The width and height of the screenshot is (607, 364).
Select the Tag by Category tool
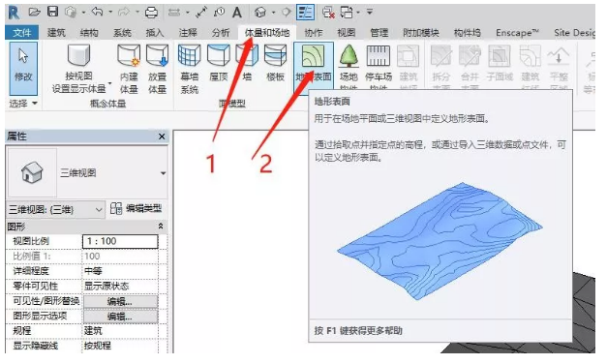click(x=219, y=13)
